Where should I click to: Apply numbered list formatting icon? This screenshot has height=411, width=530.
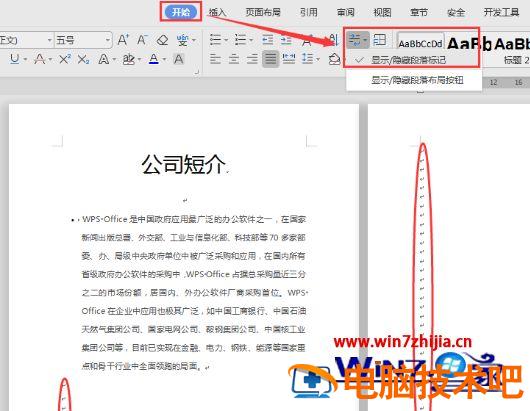point(240,40)
